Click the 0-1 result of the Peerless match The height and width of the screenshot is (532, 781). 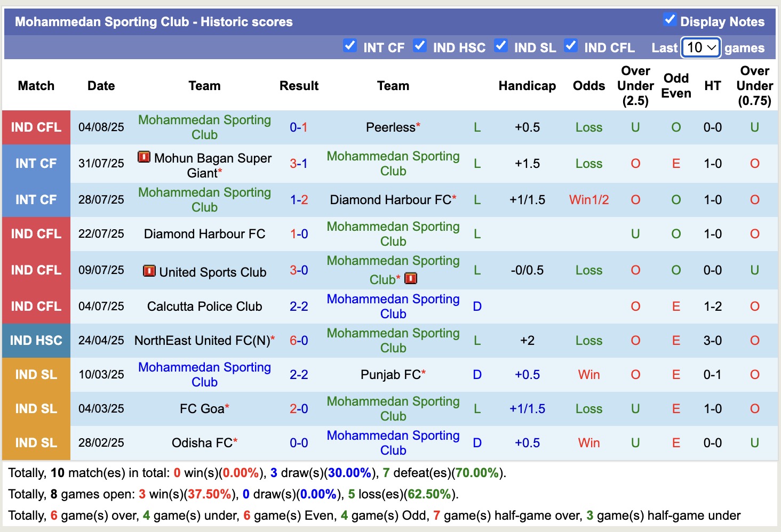point(299,127)
